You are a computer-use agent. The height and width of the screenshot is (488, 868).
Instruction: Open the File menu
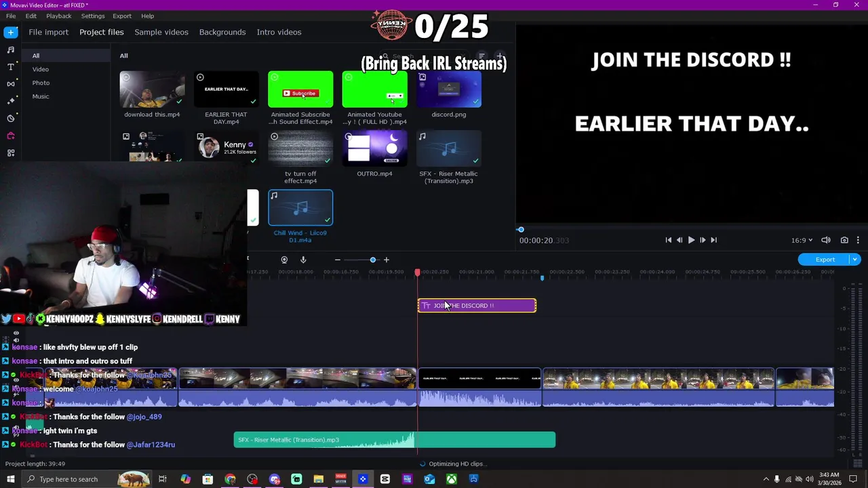[x=11, y=16]
